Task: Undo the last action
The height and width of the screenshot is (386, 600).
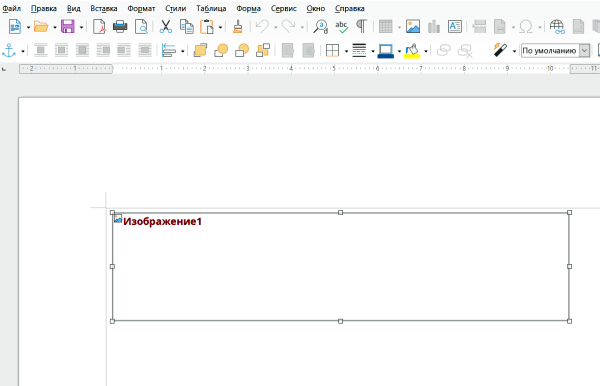Action: pos(262,27)
